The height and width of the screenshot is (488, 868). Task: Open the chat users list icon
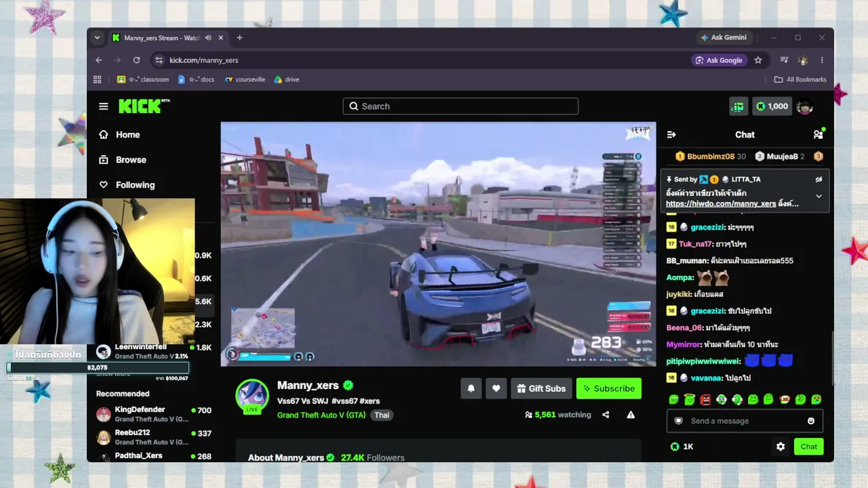pyautogui.click(x=818, y=134)
